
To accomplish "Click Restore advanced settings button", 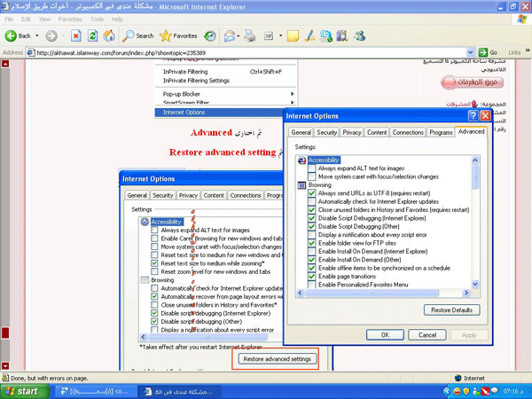I will [x=278, y=359].
